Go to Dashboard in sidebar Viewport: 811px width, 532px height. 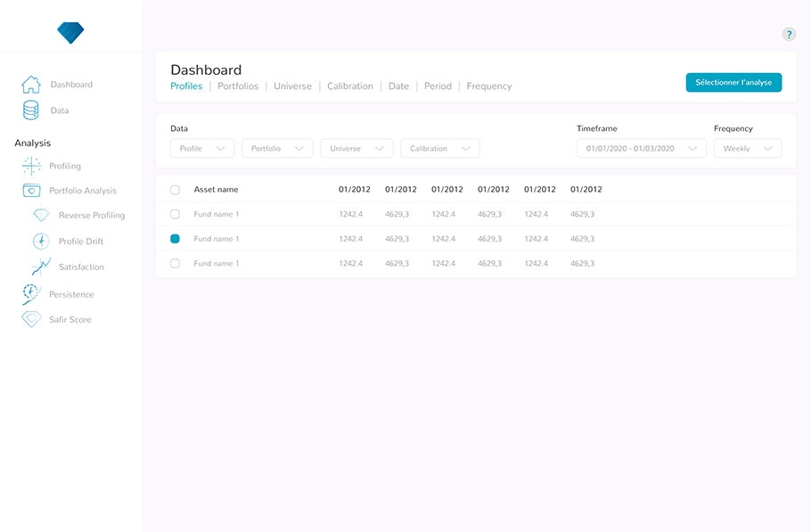click(x=71, y=85)
